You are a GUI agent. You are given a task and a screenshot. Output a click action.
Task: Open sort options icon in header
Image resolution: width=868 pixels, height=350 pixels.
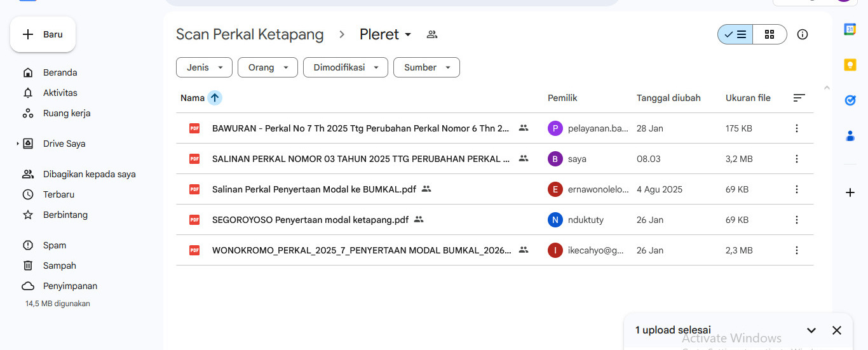pyautogui.click(x=799, y=98)
